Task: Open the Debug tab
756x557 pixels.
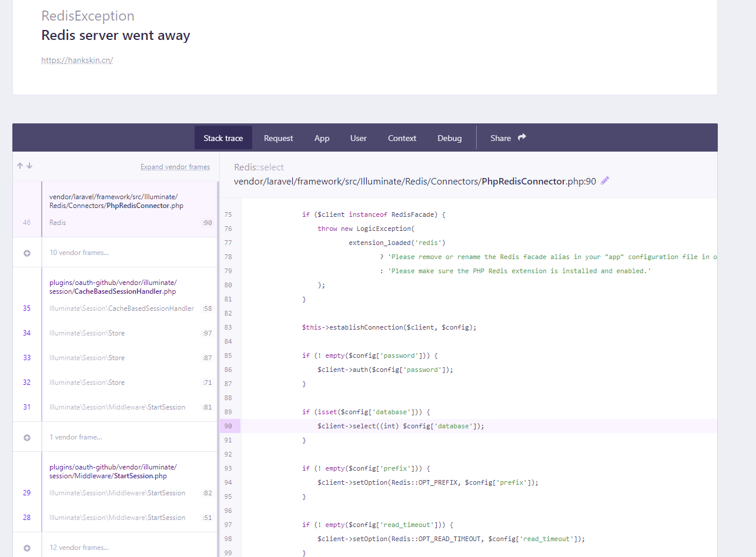Action: pyautogui.click(x=449, y=137)
